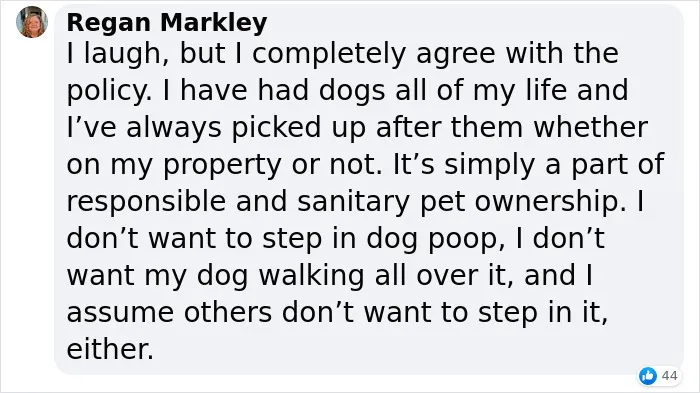Open Regan Markley's profile picture
Screen dimensions: 700x393
32,22
